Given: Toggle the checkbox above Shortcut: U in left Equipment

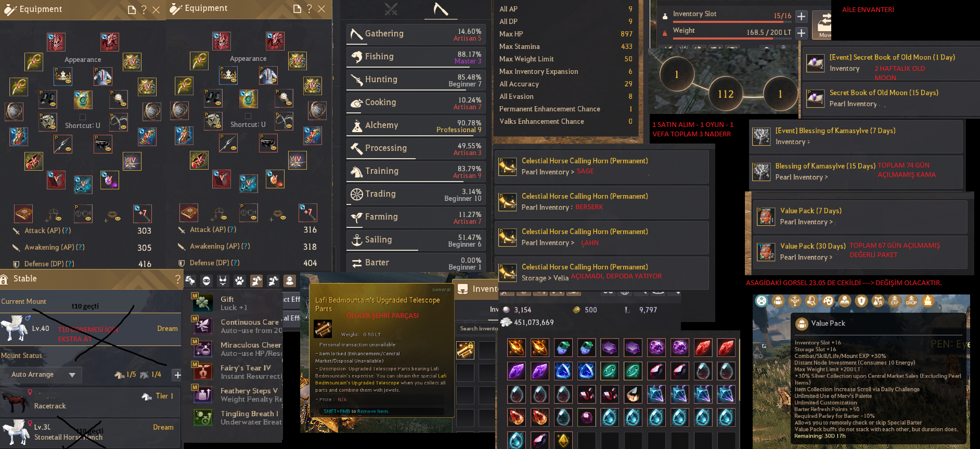Looking at the screenshot, I should pos(82,117).
